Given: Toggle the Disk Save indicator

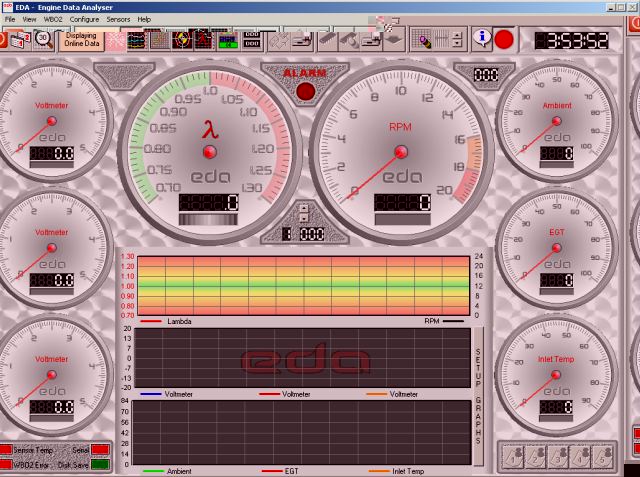Looking at the screenshot, I should coord(101,465).
